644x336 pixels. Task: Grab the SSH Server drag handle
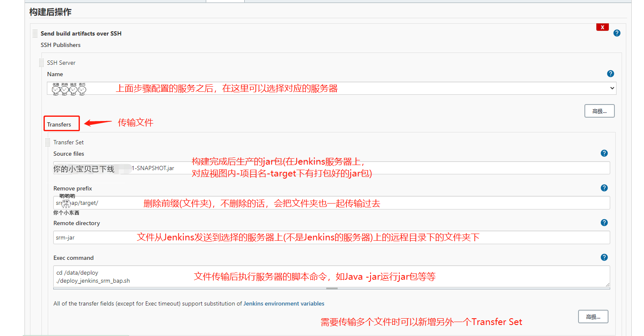[x=41, y=63]
